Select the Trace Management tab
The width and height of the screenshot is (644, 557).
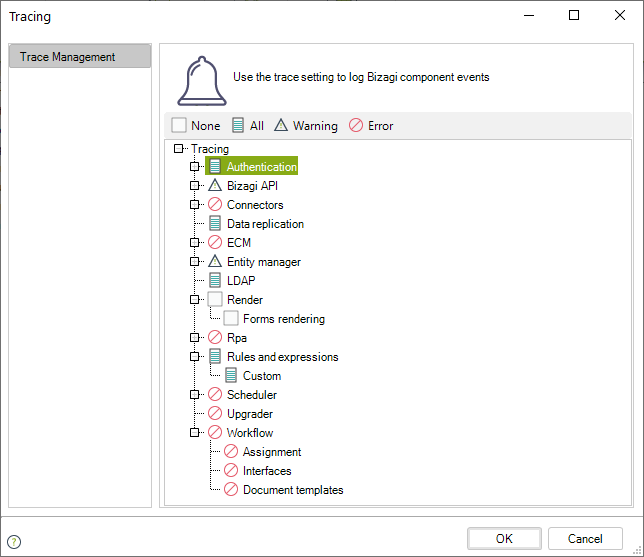click(x=80, y=56)
